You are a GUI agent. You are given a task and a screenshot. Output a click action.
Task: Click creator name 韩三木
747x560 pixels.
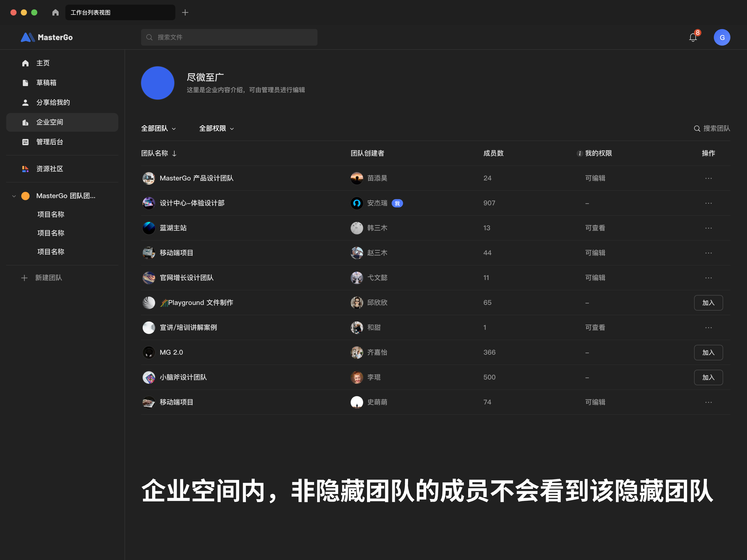click(x=377, y=228)
